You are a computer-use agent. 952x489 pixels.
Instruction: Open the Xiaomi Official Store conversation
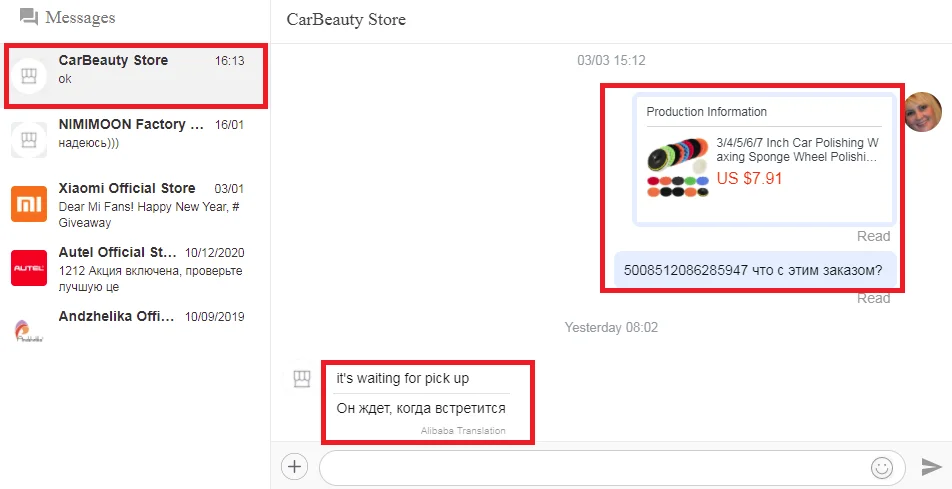pos(135,205)
